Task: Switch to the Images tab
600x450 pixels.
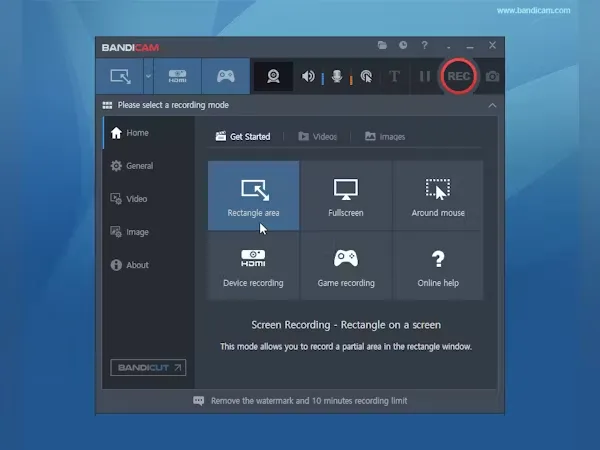Action: click(x=385, y=137)
